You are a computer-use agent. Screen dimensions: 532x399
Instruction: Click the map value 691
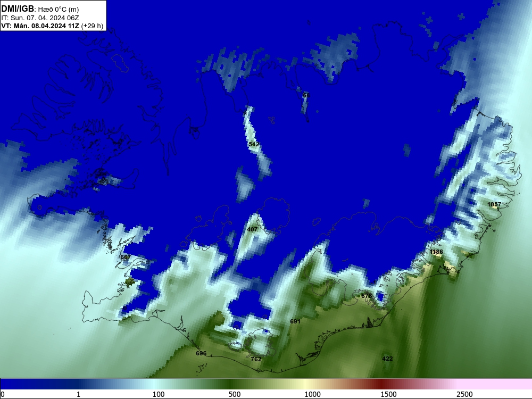pyautogui.click(x=295, y=321)
